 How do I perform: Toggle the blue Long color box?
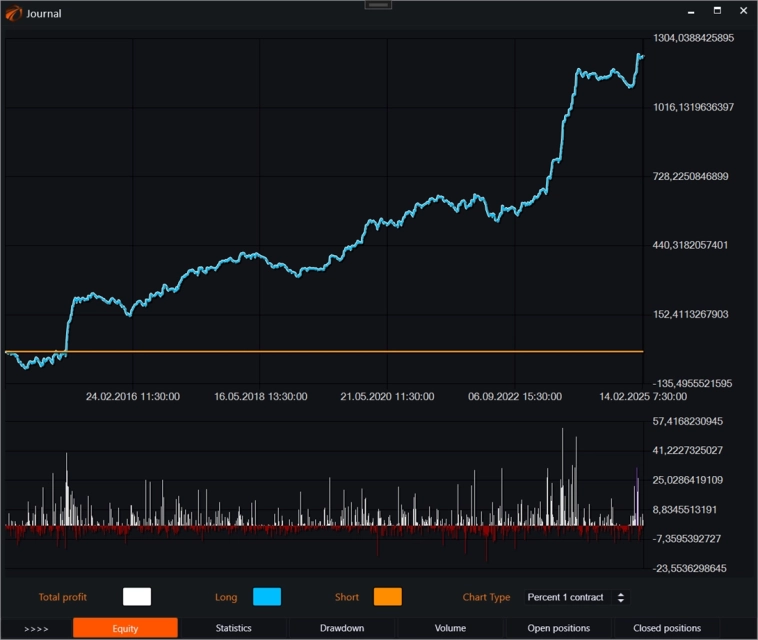click(267, 597)
